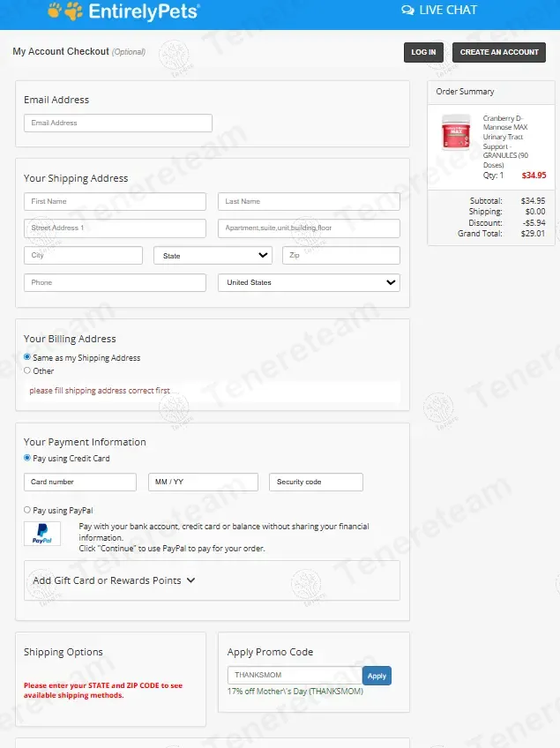Image resolution: width=560 pixels, height=748 pixels.
Task: Click the promo code THANKSMOM field
Action: point(295,675)
